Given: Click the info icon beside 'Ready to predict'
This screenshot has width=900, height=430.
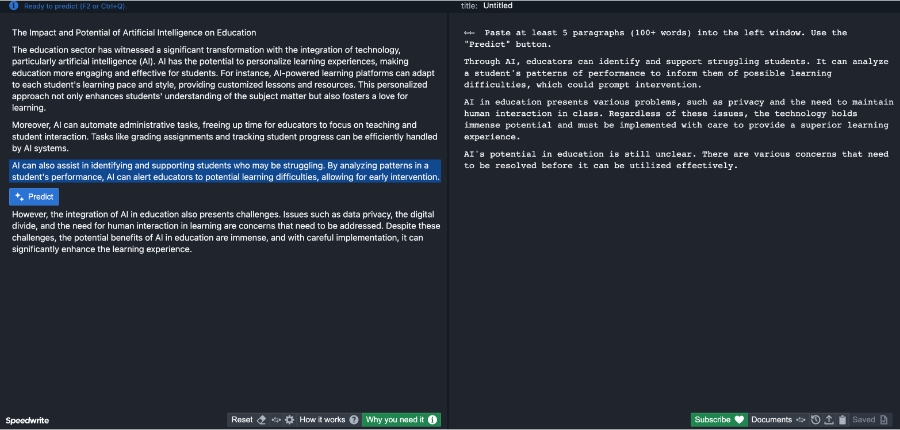Looking at the screenshot, I should pos(13,5).
